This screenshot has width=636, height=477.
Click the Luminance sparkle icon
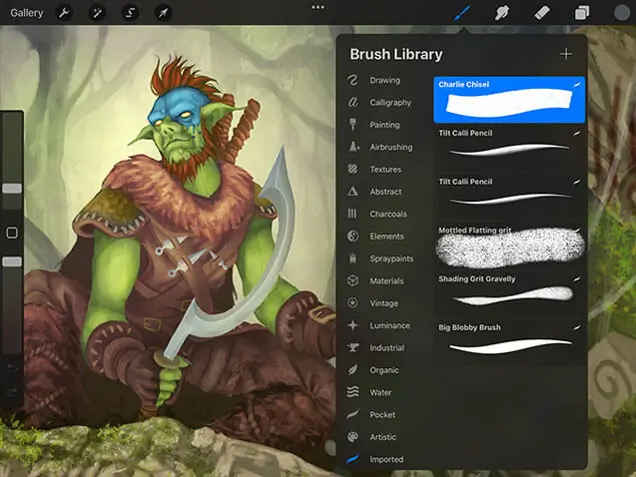pyautogui.click(x=353, y=325)
